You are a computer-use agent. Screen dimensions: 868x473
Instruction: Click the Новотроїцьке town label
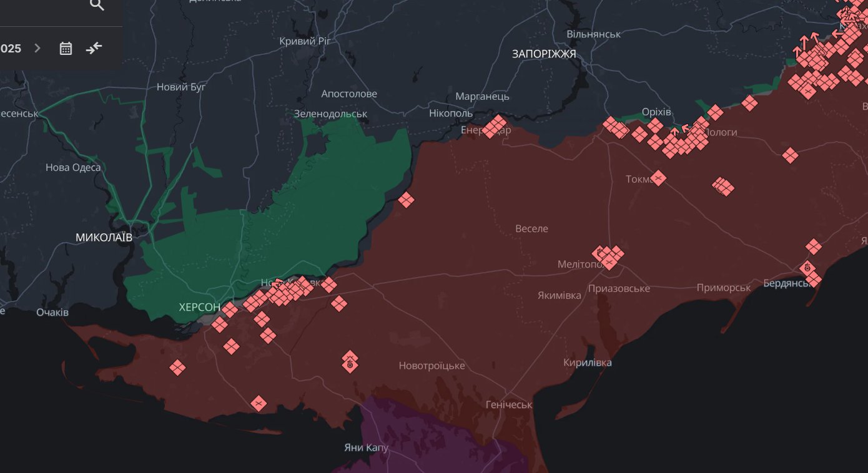432,366
